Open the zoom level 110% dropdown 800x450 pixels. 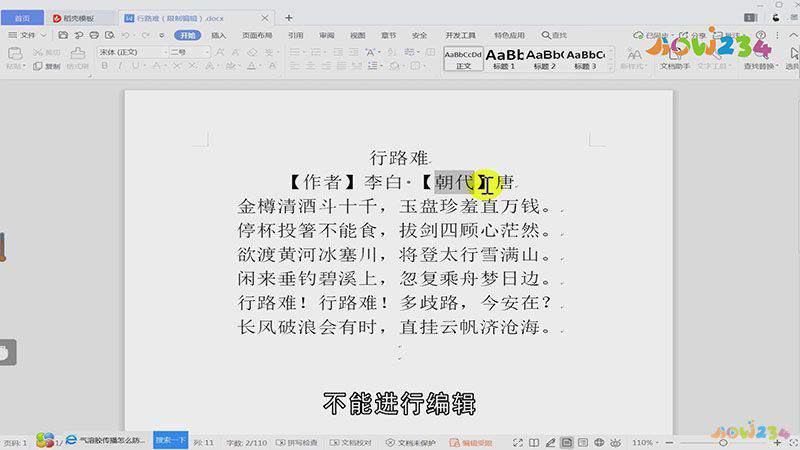pyautogui.click(x=645, y=442)
